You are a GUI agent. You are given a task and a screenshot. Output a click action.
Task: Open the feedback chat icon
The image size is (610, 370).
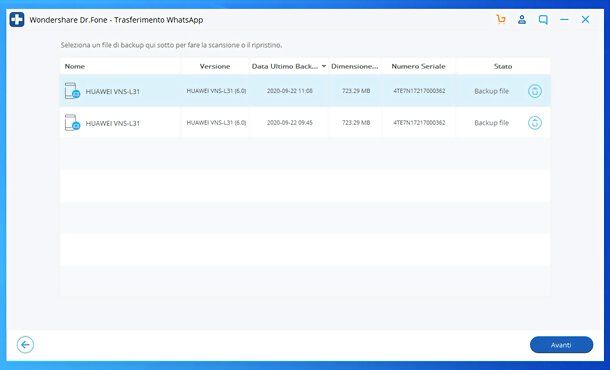[x=543, y=19]
